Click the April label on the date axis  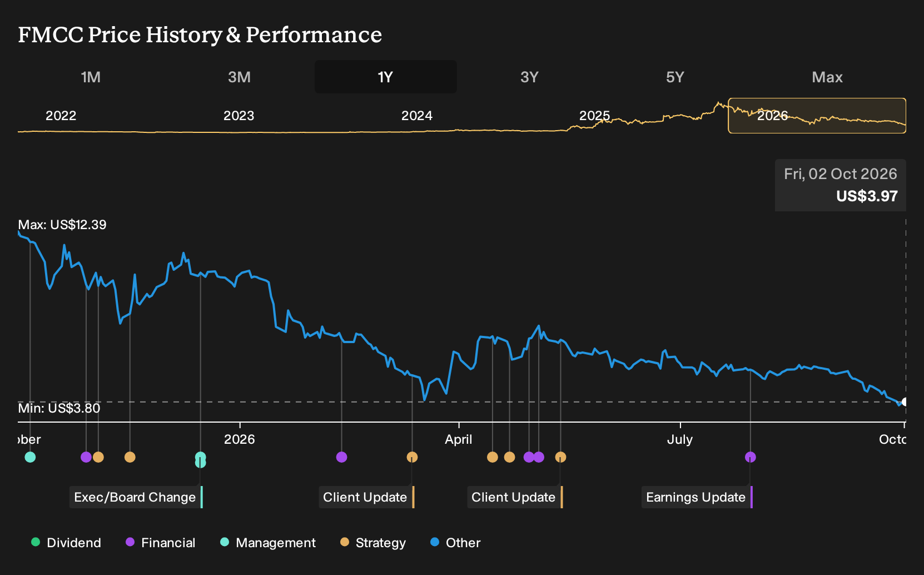[459, 439]
